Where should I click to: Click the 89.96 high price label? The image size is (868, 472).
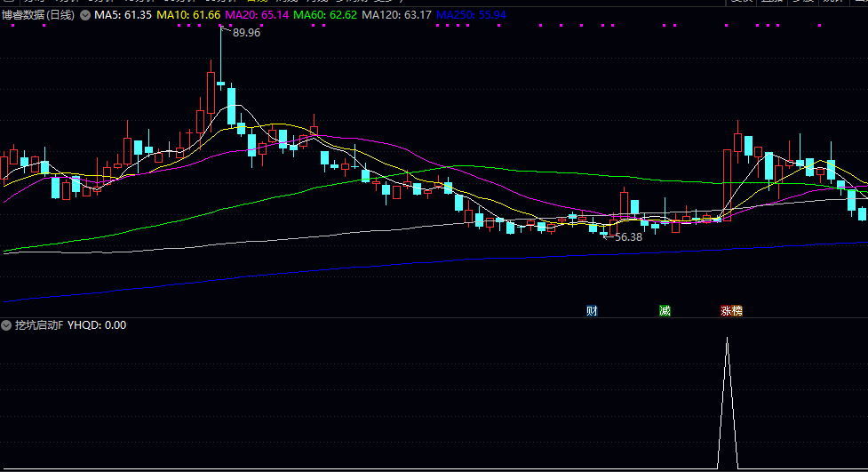[246, 33]
